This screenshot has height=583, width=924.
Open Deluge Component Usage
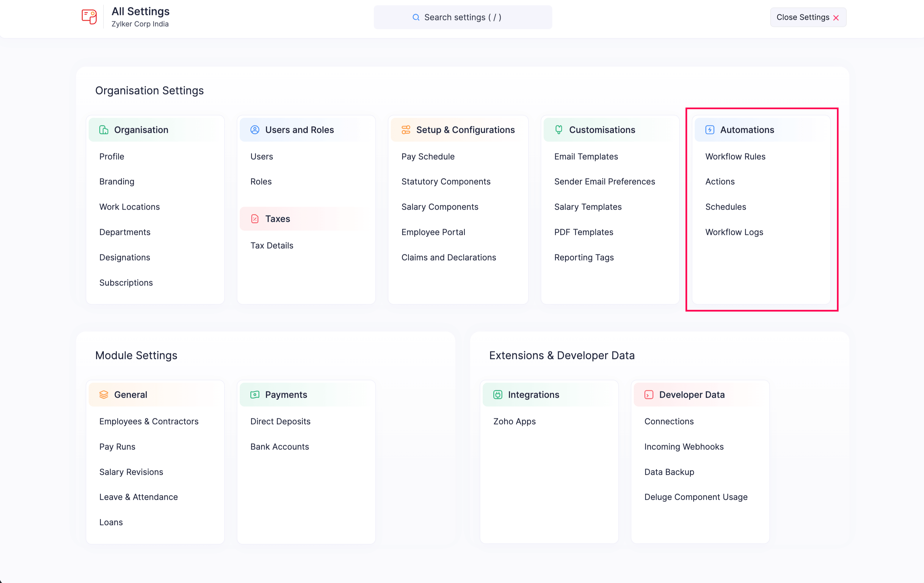click(696, 497)
